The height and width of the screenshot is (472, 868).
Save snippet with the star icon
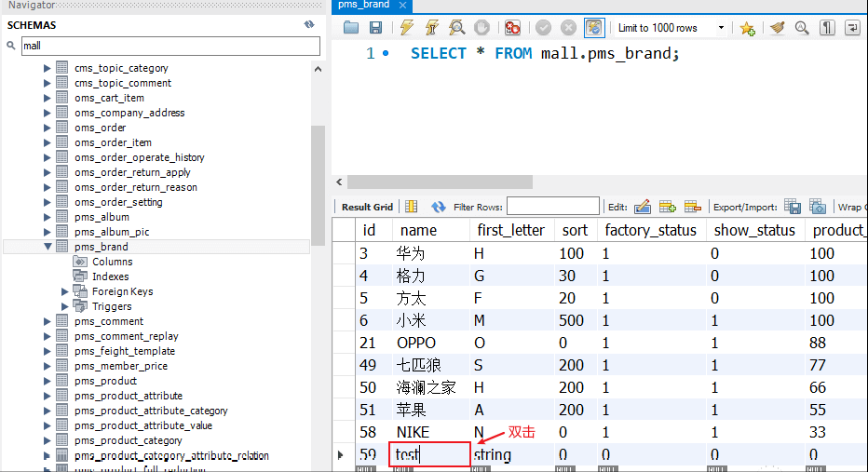coord(747,28)
